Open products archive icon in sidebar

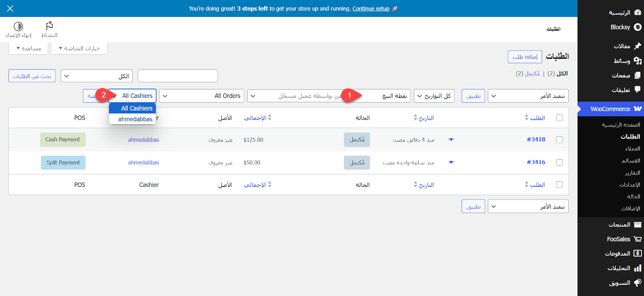638,224
